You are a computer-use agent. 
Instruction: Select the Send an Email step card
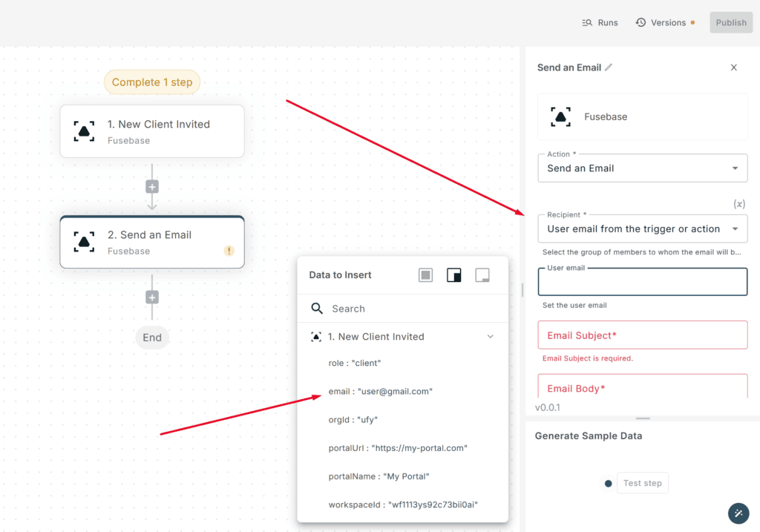click(151, 242)
